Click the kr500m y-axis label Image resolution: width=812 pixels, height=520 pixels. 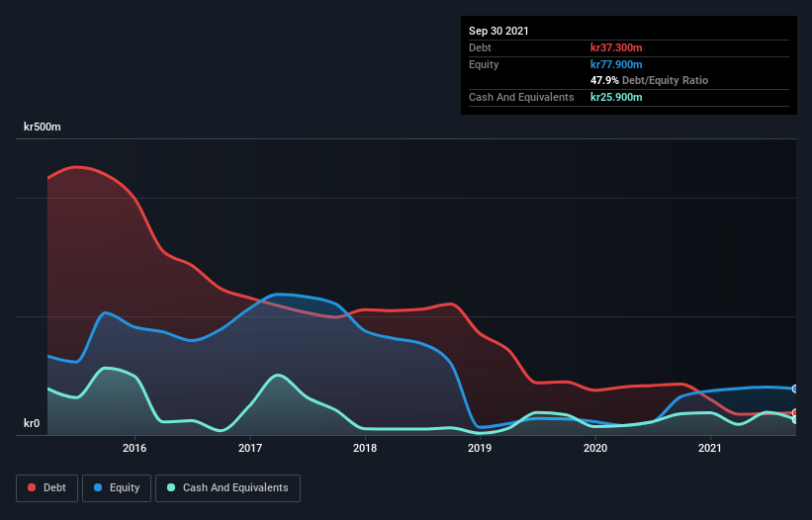tap(42, 127)
